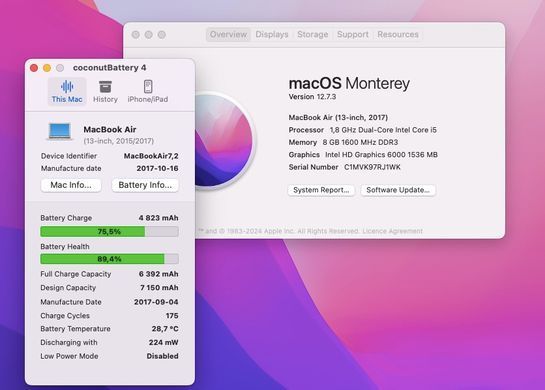The height and width of the screenshot is (390, 545).
Task: Click the 7 150 mAh design capacity value
Action: pyautogui.click(x=159, y=288)
